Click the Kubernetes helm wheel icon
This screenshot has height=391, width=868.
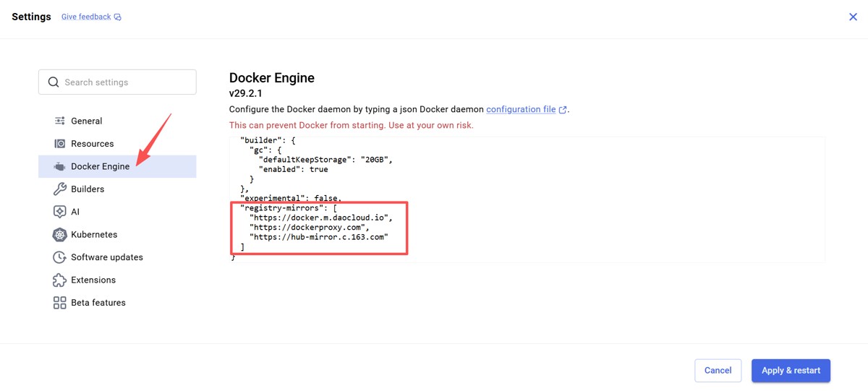click(x=59, y=235)
